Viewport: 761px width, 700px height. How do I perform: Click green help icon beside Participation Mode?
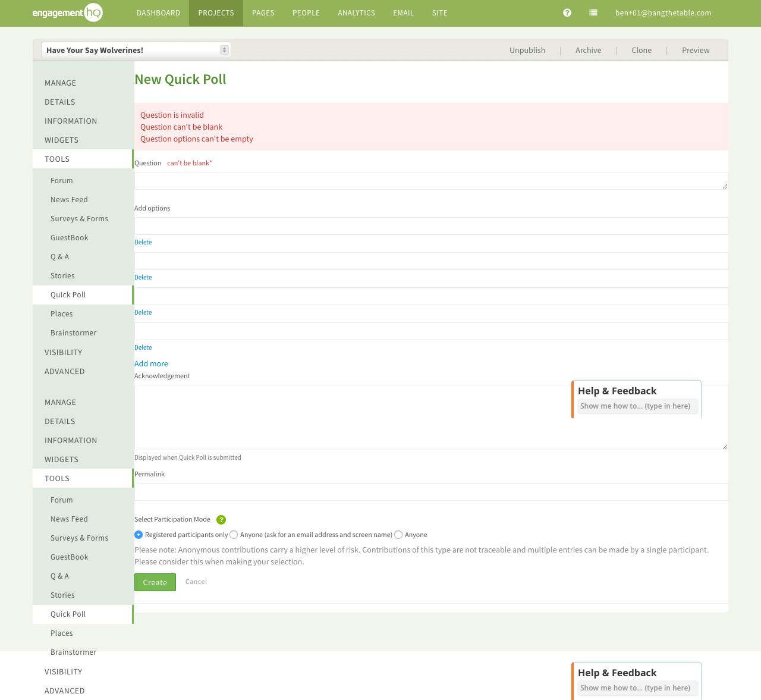221,520
